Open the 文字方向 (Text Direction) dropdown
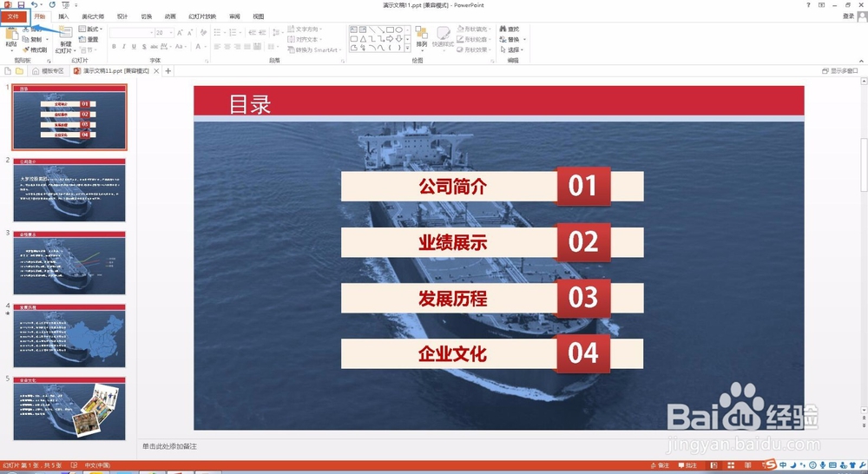 pos(305,29)
